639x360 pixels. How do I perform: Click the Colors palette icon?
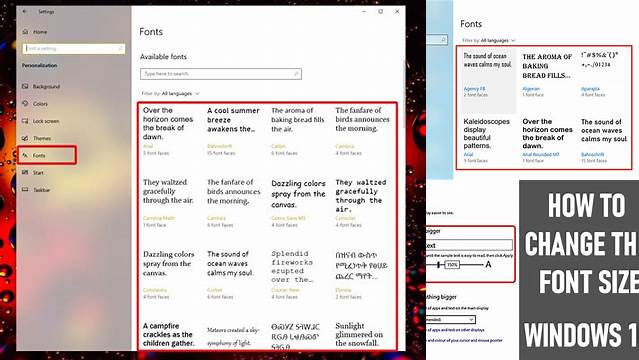tap(25, 104)
